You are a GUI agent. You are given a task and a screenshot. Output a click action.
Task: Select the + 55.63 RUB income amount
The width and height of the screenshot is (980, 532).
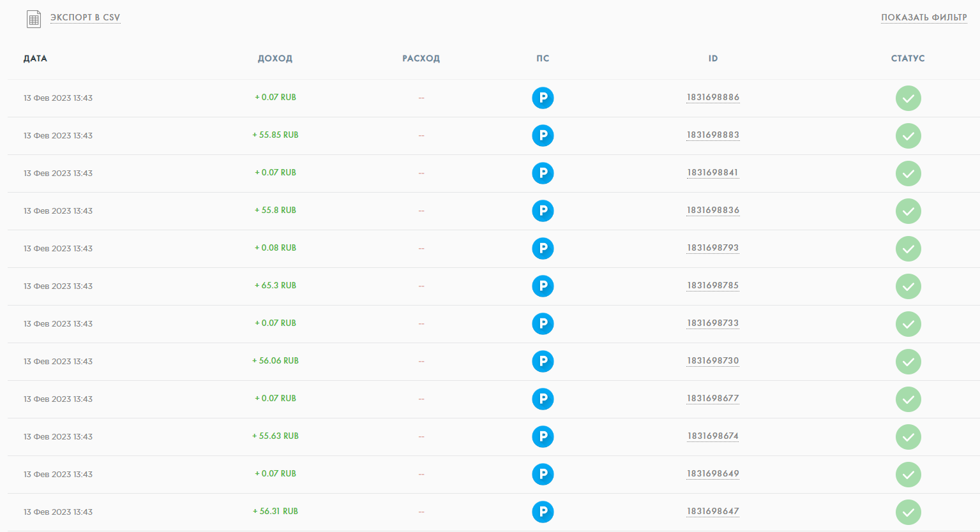(x=275, y=436)
